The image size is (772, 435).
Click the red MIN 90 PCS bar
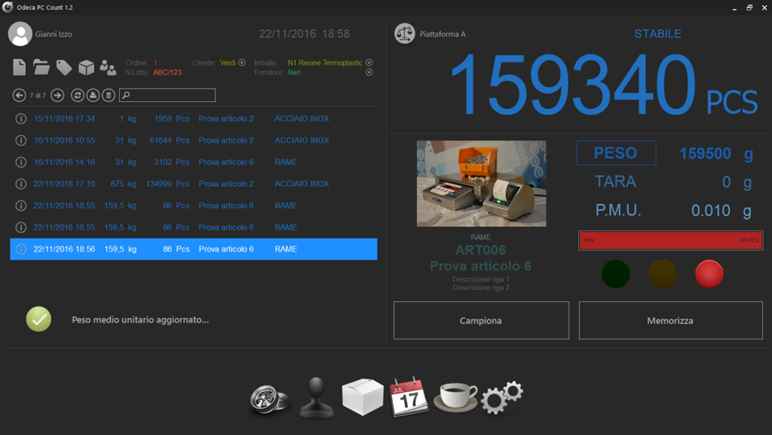(671, 240)
